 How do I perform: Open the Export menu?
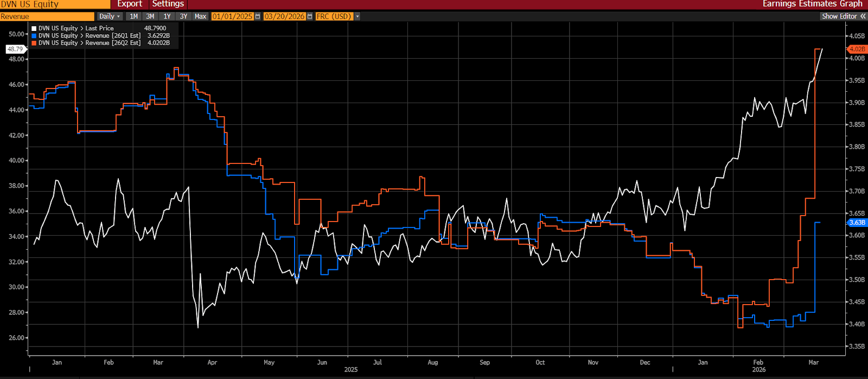[130, 4]
